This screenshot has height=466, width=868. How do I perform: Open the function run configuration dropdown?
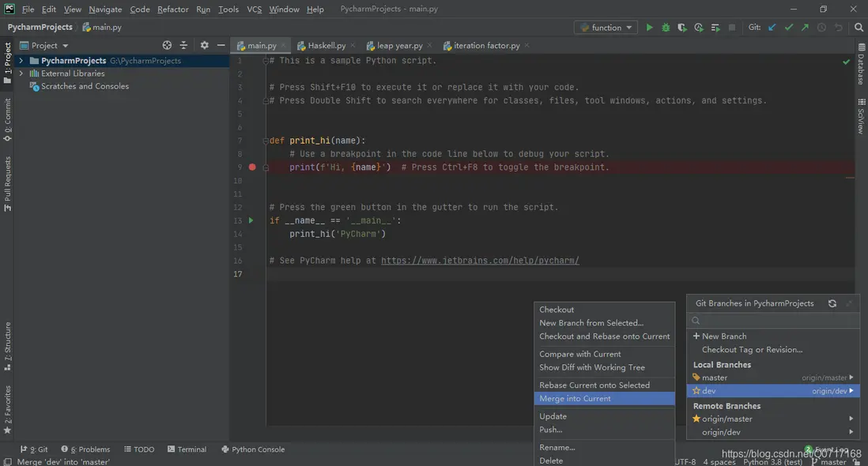pyautogui.click(x=606, y=28)
